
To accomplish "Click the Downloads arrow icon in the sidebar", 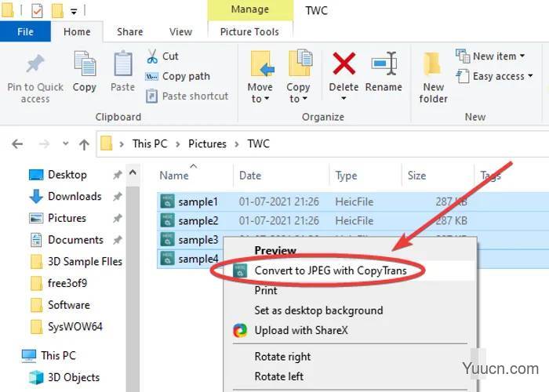I will tap(36, 196).
